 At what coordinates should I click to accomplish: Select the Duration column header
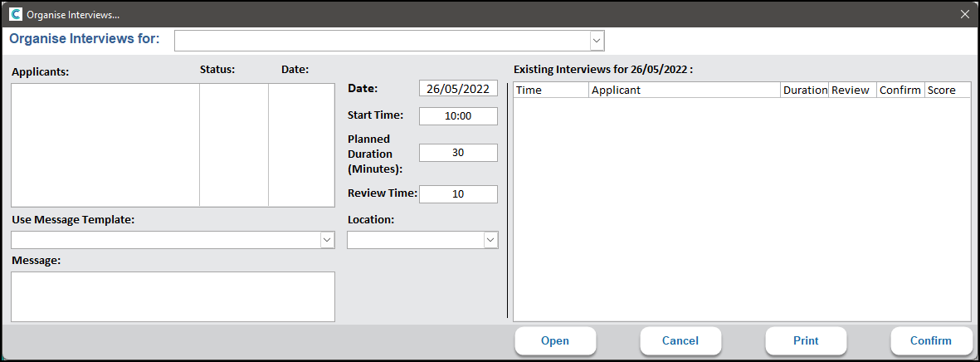[x=805, y=90]
